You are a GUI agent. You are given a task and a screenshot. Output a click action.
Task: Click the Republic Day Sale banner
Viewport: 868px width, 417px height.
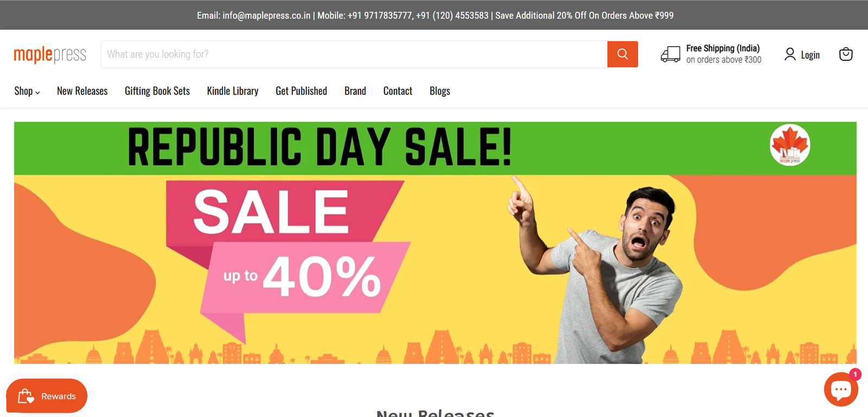[435, 243]
